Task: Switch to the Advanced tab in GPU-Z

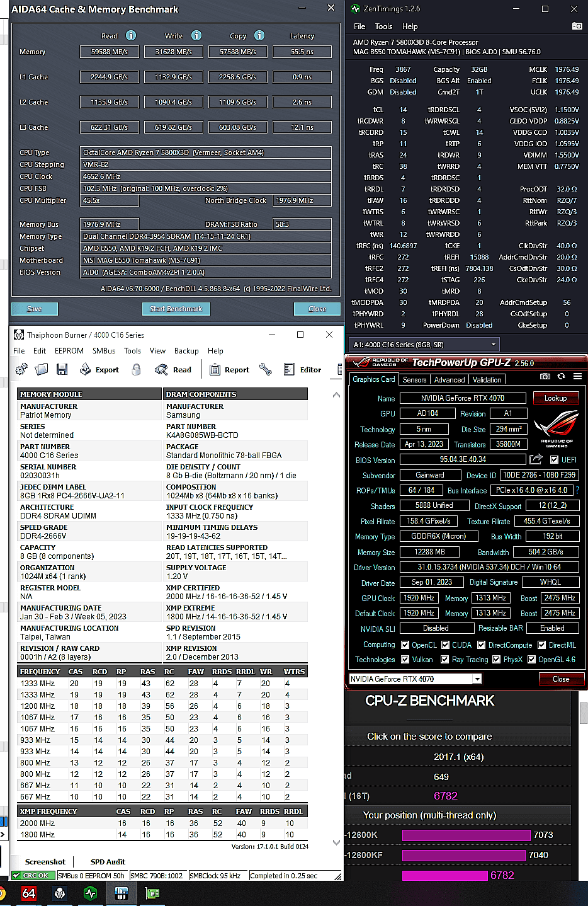Action: [x=449, y=379]
